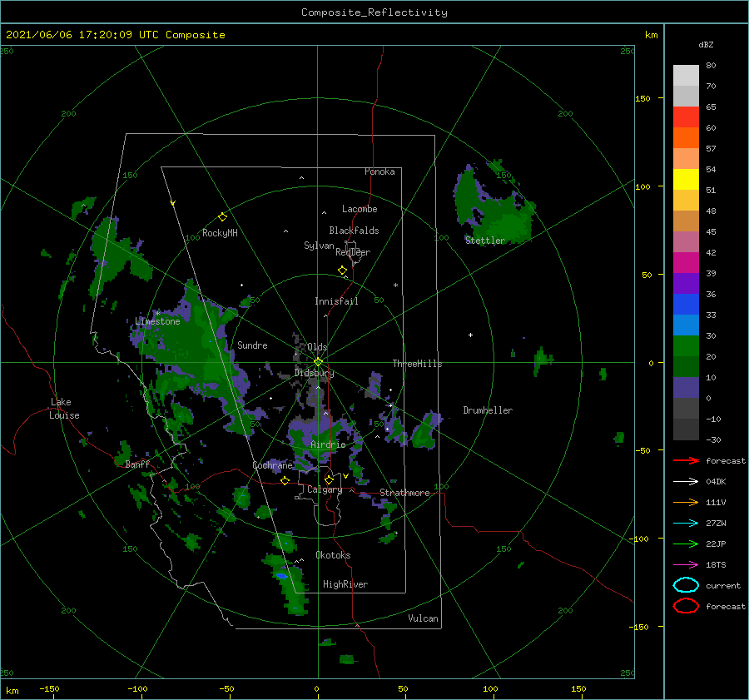Pick the yellow swatch between 54 and 51
749x700 pixels.
(x=686, y=180)
